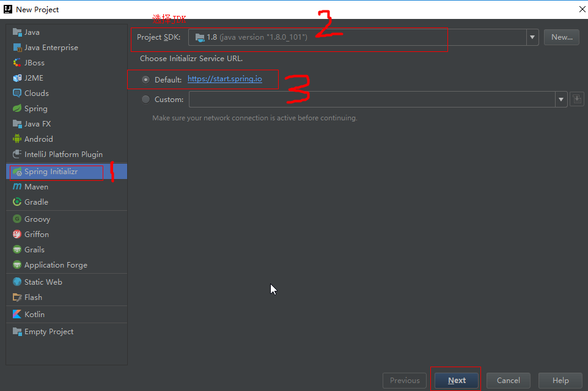This screenshot has width=588, height=391.
Task: Click the Groovy icon
Action: click(x=17, y=219)
